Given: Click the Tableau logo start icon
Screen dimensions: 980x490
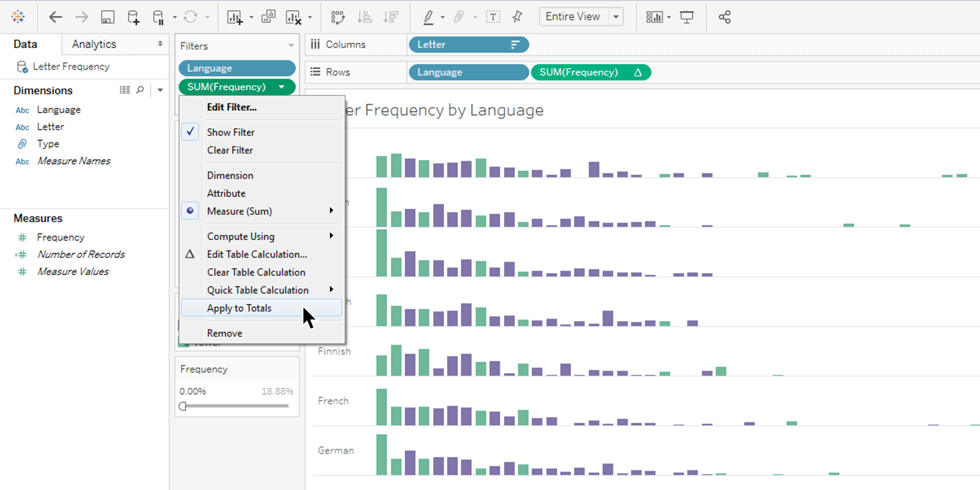Looking at the screenshot, I should coord(18,17).
